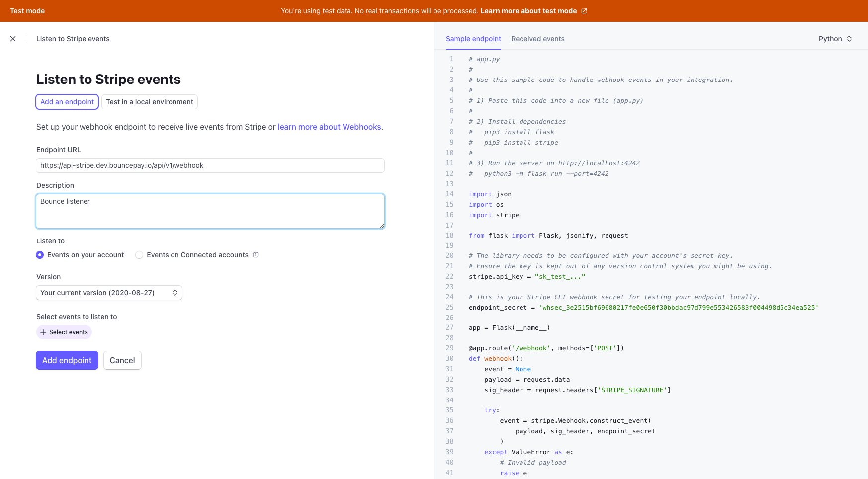This screenshot has width=868, height=479.
Task: Follow learn more about Webhooks link
Action: 330,127
